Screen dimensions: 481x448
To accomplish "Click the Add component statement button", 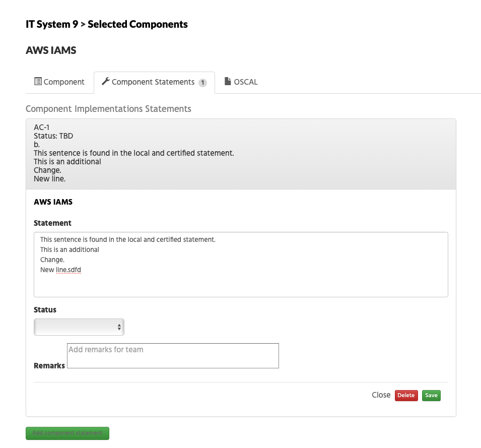I will pyautogui.click(x=67, y=433).
